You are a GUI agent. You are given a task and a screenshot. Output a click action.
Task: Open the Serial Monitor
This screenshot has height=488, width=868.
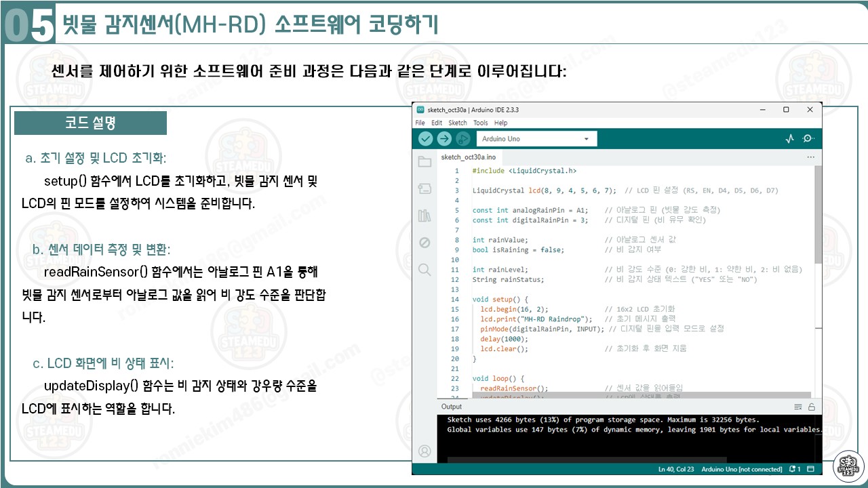pos(808,139)
